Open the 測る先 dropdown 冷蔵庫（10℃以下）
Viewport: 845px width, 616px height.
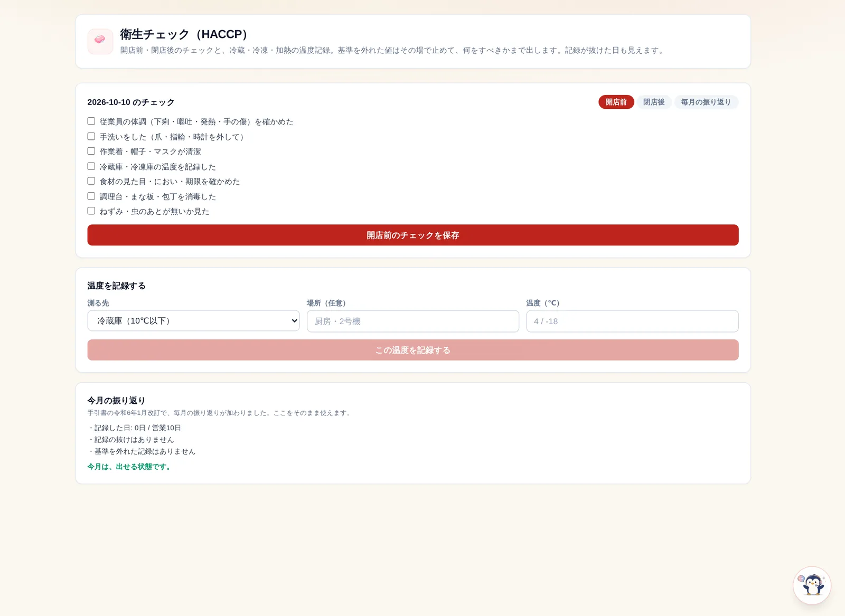tap(193, 321)
